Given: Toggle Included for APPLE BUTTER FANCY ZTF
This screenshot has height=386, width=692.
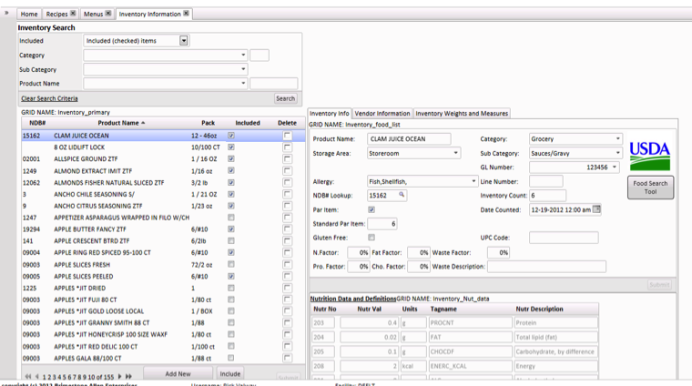Looking at the screenshot, I should point(231,229).
